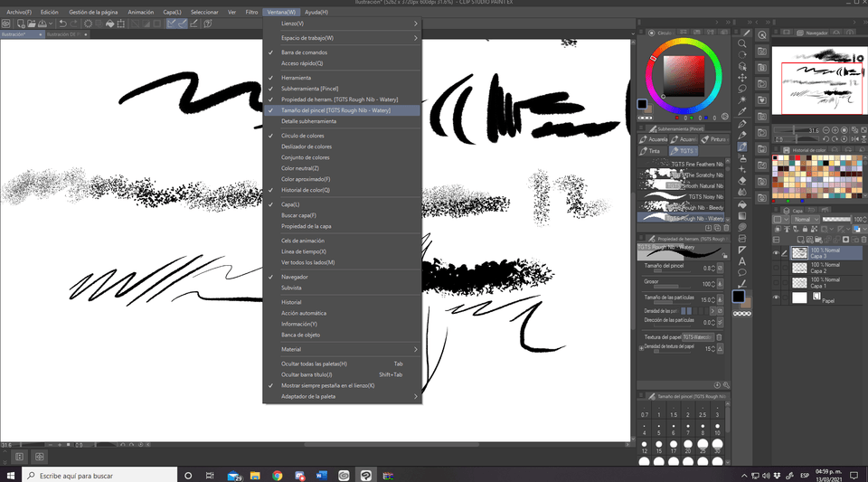Select the Blend tool
This screenshot has width=868, height=482.
(741, 192)
